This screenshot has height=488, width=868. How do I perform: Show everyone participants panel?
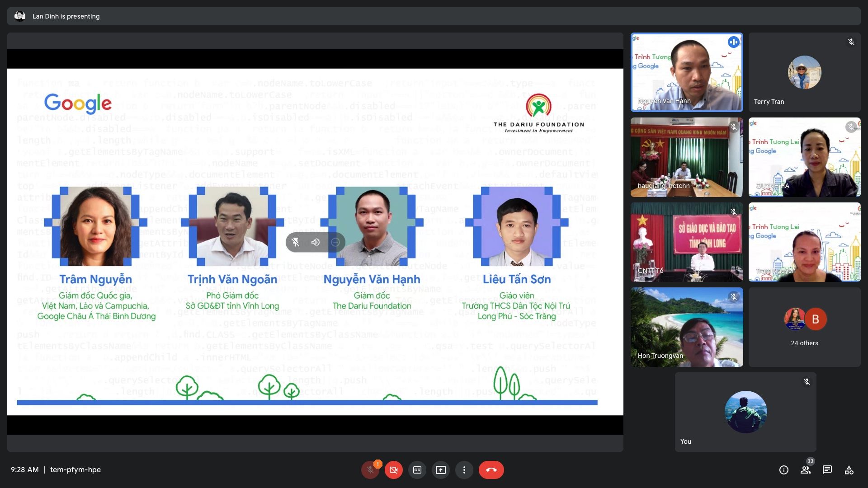tap(806, 470)
